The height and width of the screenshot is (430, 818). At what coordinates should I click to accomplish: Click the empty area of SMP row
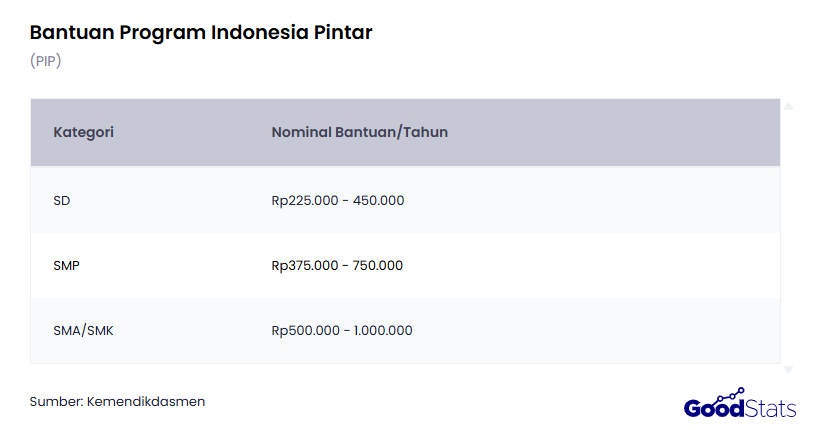point(600,265)
